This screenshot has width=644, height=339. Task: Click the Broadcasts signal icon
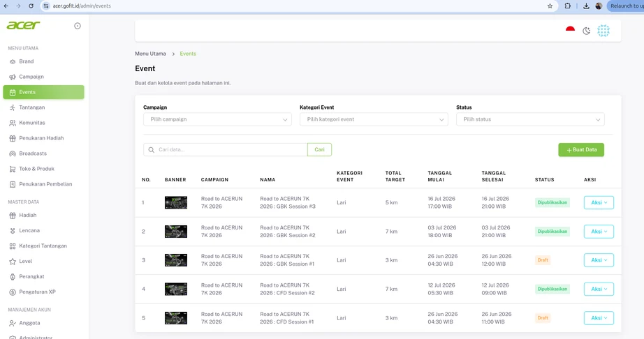[x=13, y=153]
